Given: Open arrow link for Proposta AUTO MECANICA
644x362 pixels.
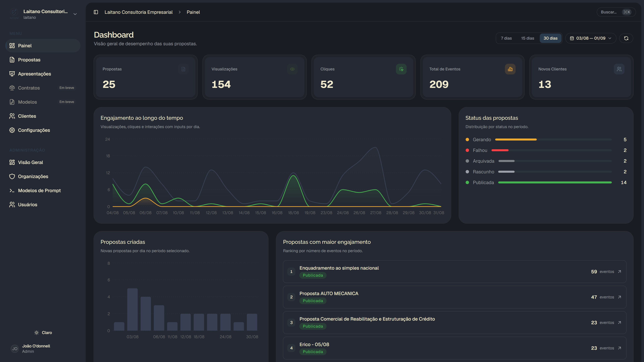Looking at the screenshot, I should tap(620, 297).
